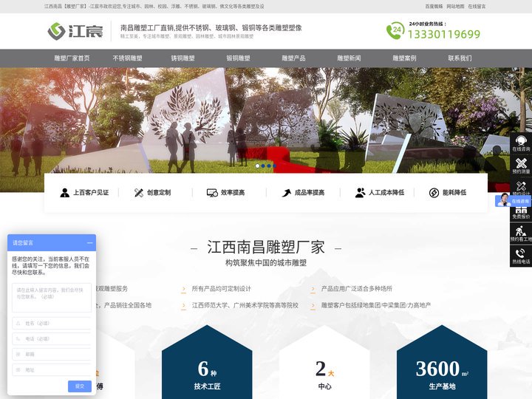Click the message content textarea in chat form
Screen dimensions: 532x399
click(x=52, y=298)
